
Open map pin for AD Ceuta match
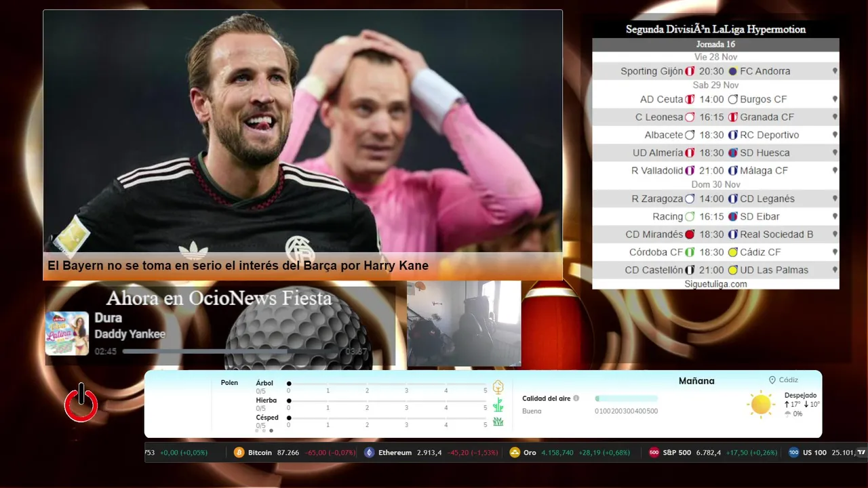click(835, 100)
